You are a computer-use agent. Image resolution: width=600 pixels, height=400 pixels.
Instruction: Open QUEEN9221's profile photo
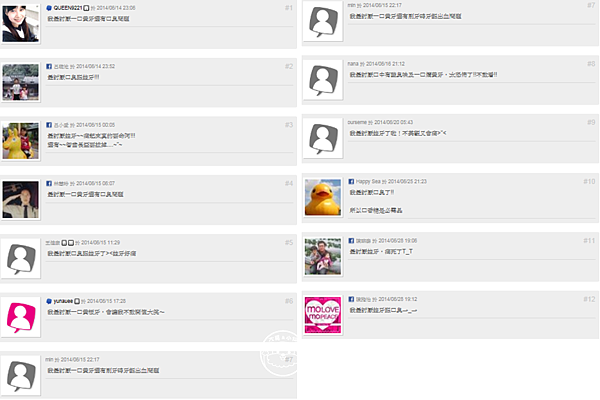20,24
